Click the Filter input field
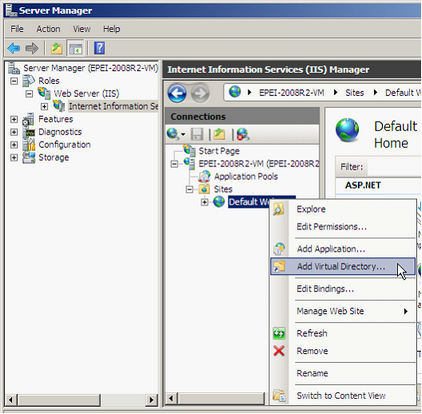Image resolution: width=422 pixels, height=414 pixels. [x=394, y=167]
